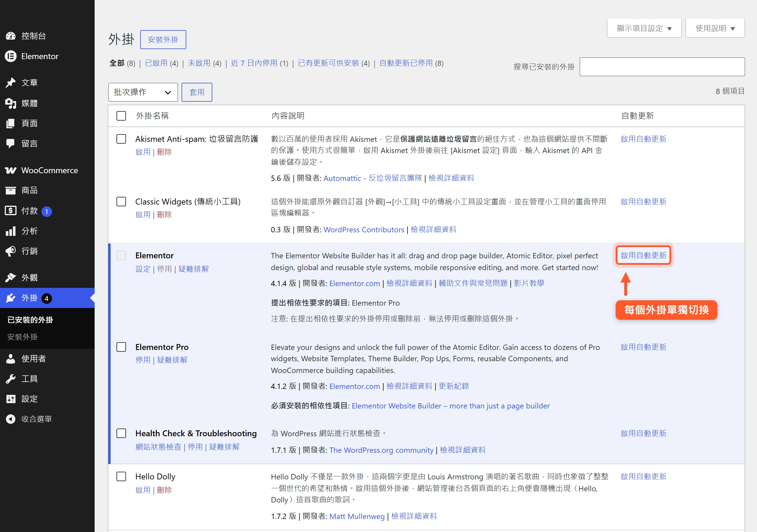Viewport: 757px width, 532px height.
Task: Open 文章 pin icon in sidebar
Action: 11,83
